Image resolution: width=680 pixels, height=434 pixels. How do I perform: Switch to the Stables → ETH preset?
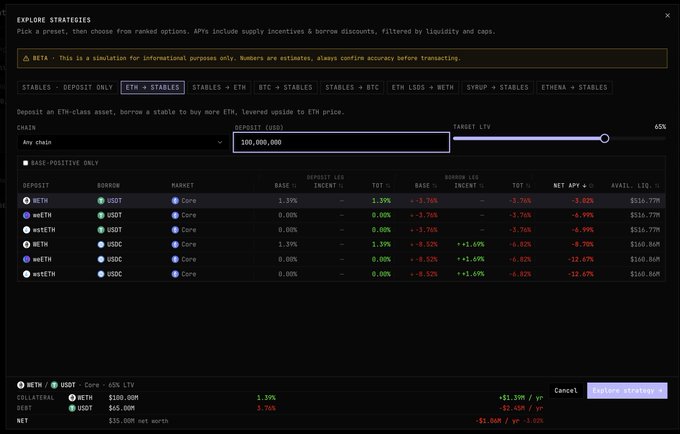219,88
